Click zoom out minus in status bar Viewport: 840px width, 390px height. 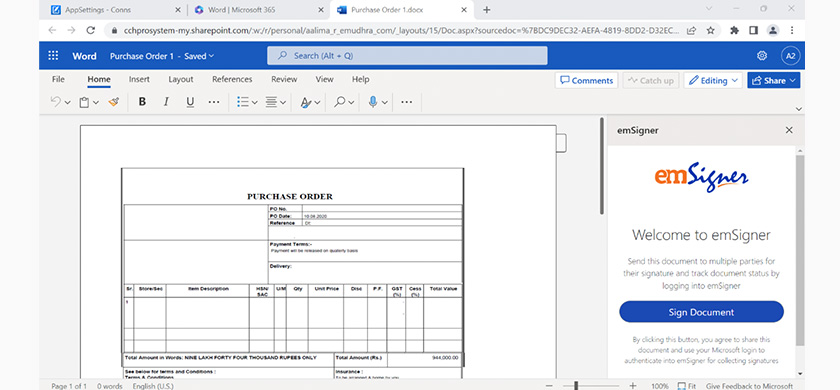(548, 386)
